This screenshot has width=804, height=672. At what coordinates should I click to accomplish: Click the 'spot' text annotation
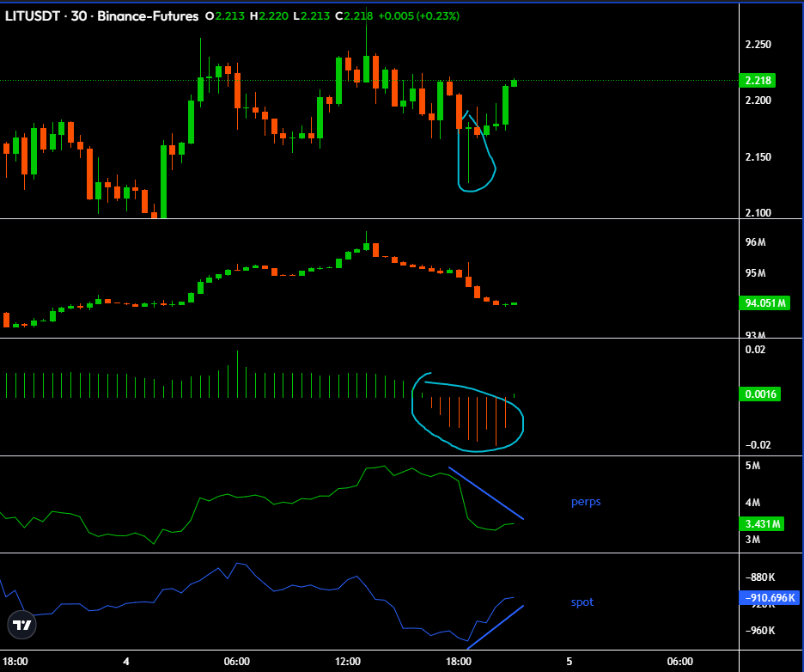click(x=582, y=602)
